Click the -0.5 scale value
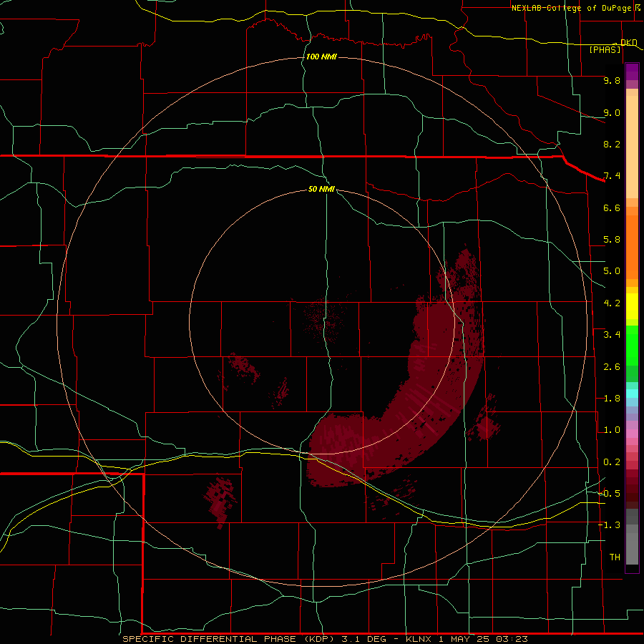The width and height of the screenshot is (644, 644). [x=610, y=494]
